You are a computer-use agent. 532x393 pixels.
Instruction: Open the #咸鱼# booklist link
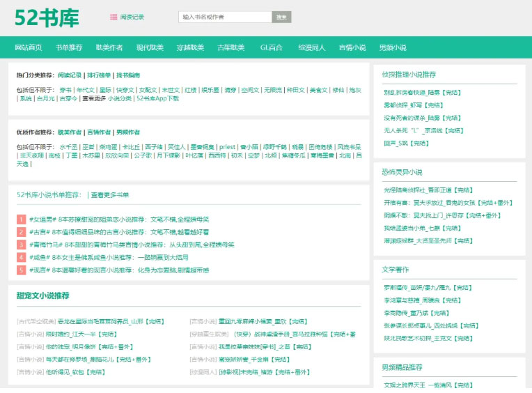[x=109, y=258]
